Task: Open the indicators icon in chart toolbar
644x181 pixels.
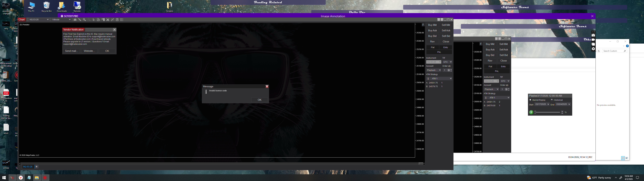Action: 108,19
